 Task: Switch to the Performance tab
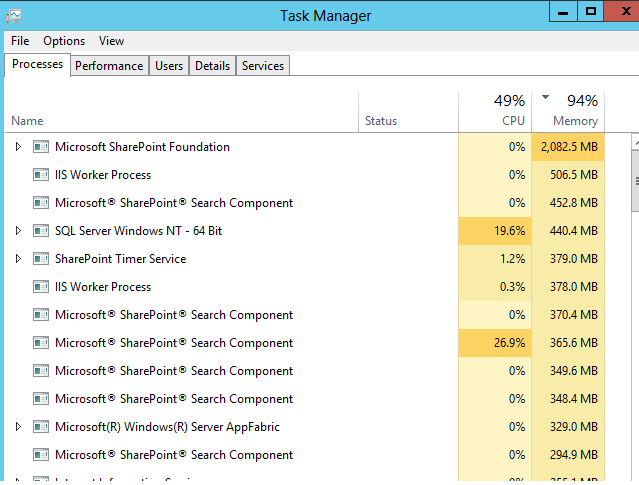[x=109, y=66]
